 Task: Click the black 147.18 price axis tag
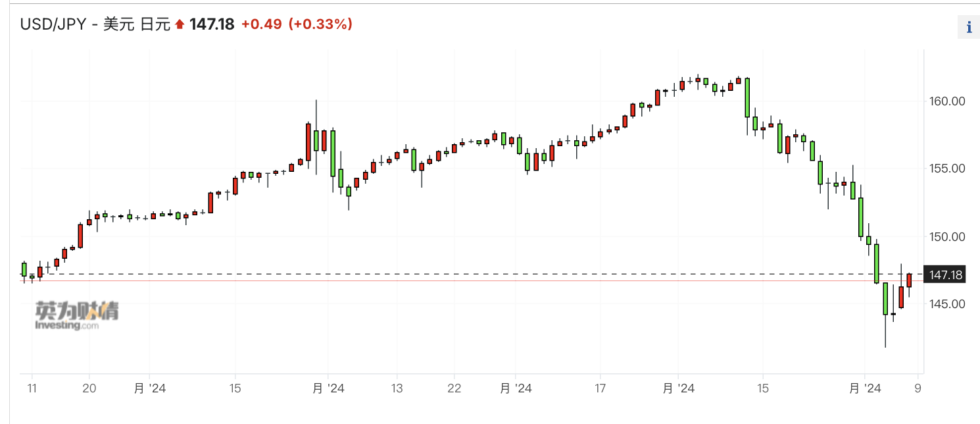point(946,275)
